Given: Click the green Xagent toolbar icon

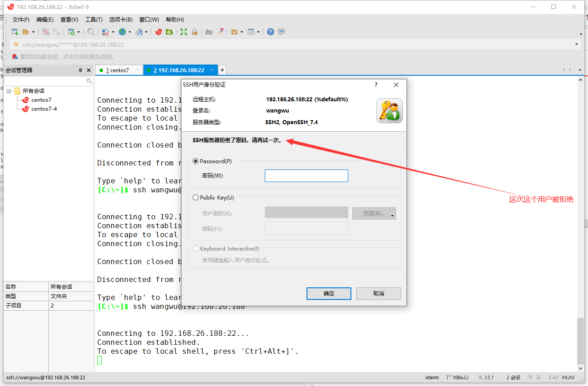Looking at the screenshot, I should click(169, 32).
